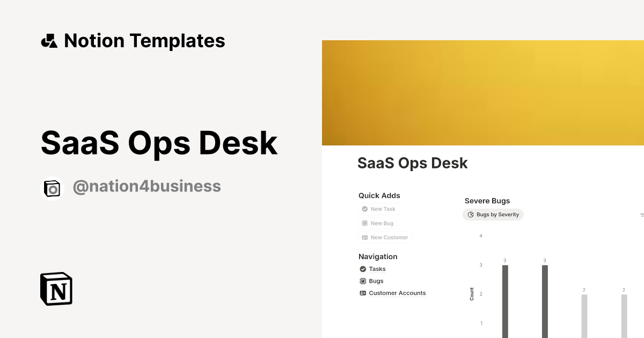
Task: Open the chart options icon at screen edge
Action: (641, 214)
